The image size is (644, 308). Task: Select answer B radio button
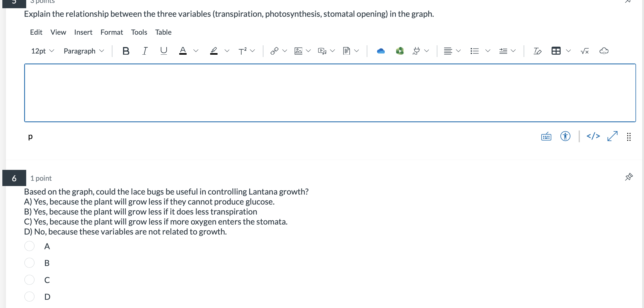29,263
